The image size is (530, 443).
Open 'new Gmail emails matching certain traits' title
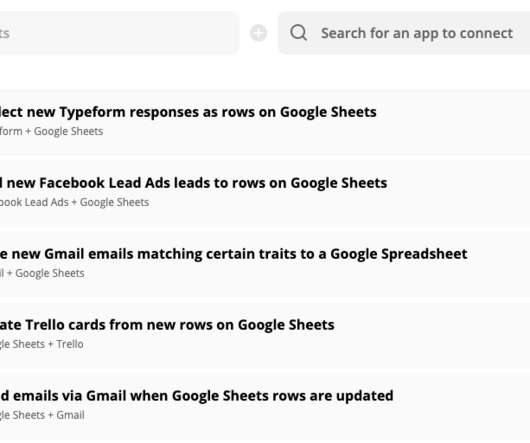point(234,254)
